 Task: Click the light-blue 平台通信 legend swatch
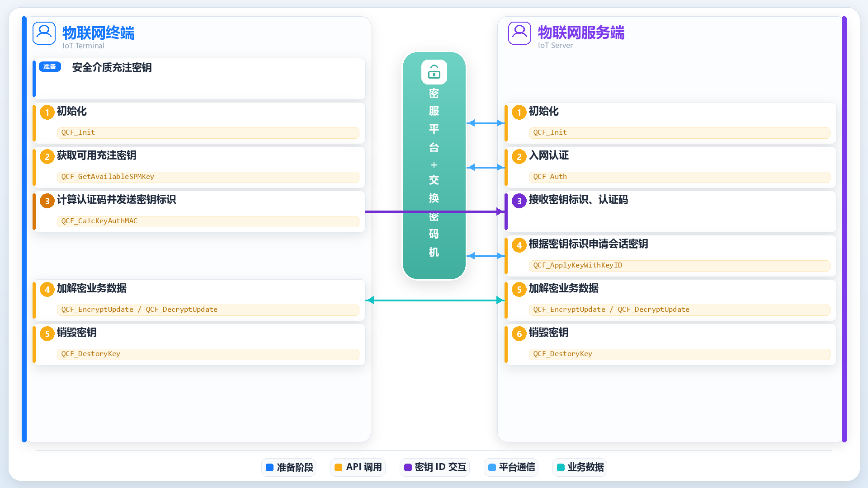tap(492, 467)
